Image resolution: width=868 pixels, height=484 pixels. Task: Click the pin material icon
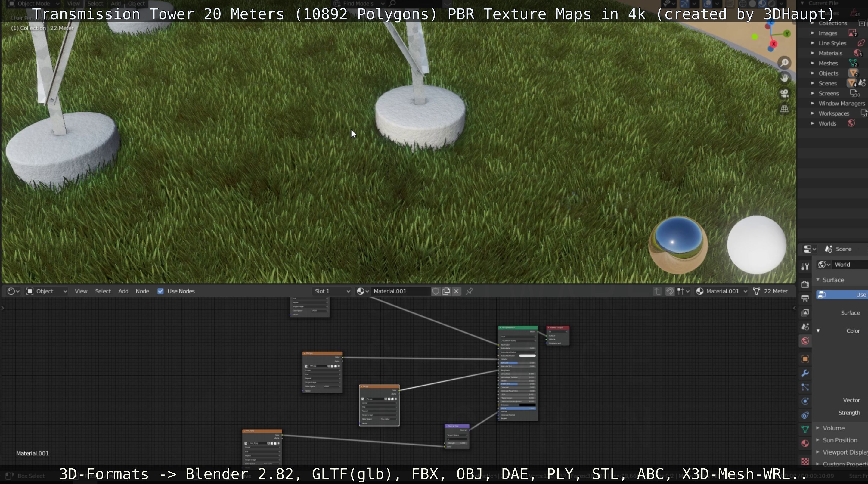click(x=470, y=291)
